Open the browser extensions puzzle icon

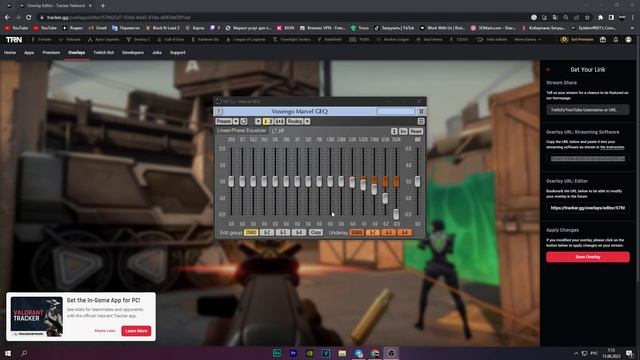coord(600,18)
